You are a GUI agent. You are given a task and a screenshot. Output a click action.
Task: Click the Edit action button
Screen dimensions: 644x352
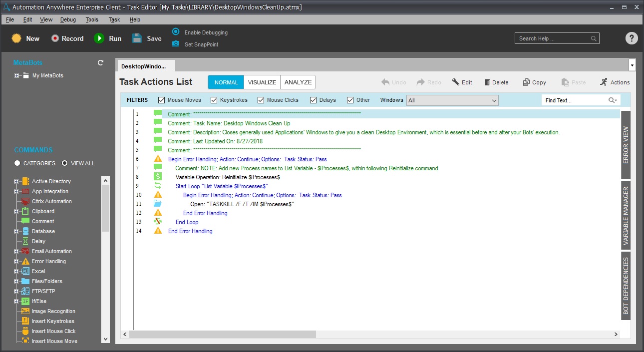pyautogui.click(x=462, y=82)
